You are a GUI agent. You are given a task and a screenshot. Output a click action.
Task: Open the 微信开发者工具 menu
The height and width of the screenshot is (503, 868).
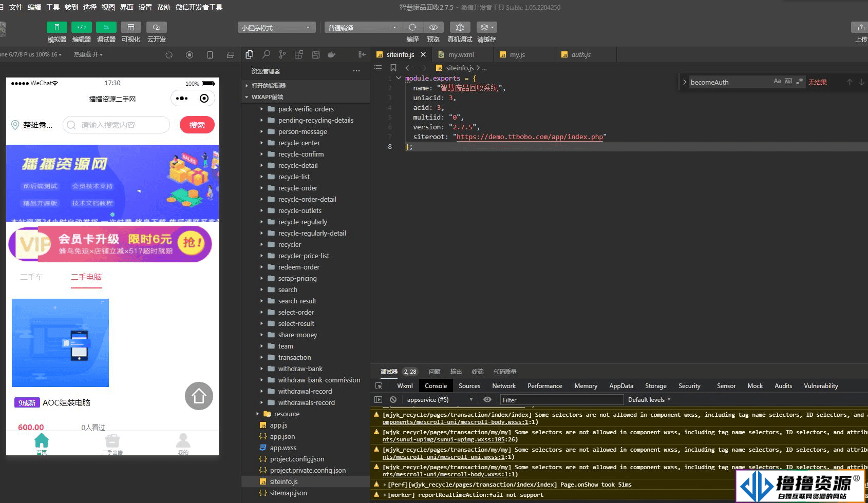tap(199, 7)
